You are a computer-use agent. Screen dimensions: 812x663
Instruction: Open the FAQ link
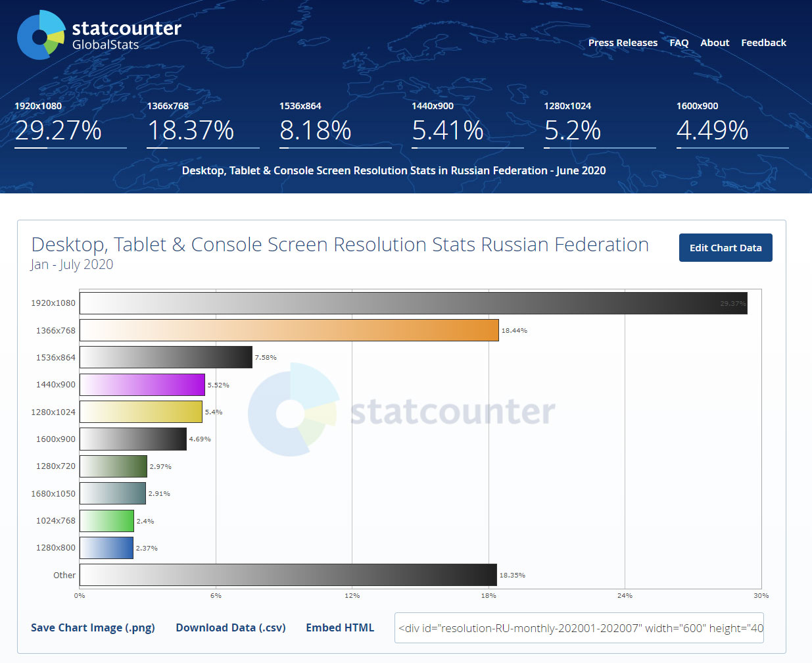pyautogui.click(x=679, y=43)
